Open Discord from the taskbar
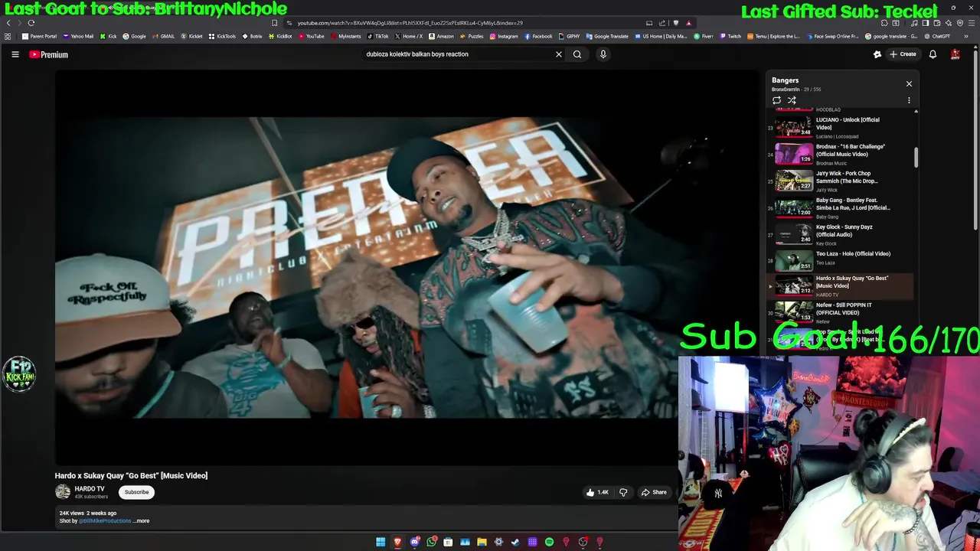This screenshot has height=551, width=980. coord(414,542)
